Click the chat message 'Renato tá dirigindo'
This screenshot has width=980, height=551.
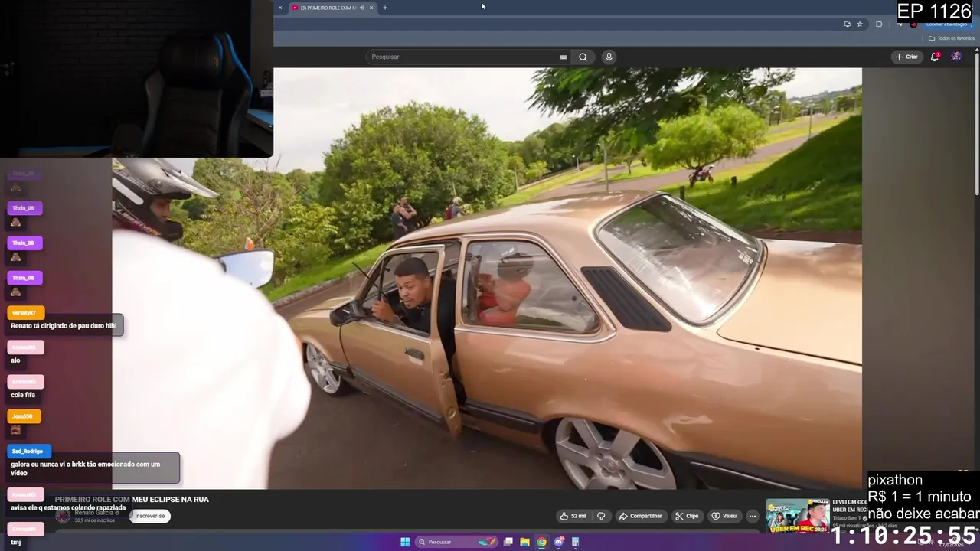[x=64, y=325]
